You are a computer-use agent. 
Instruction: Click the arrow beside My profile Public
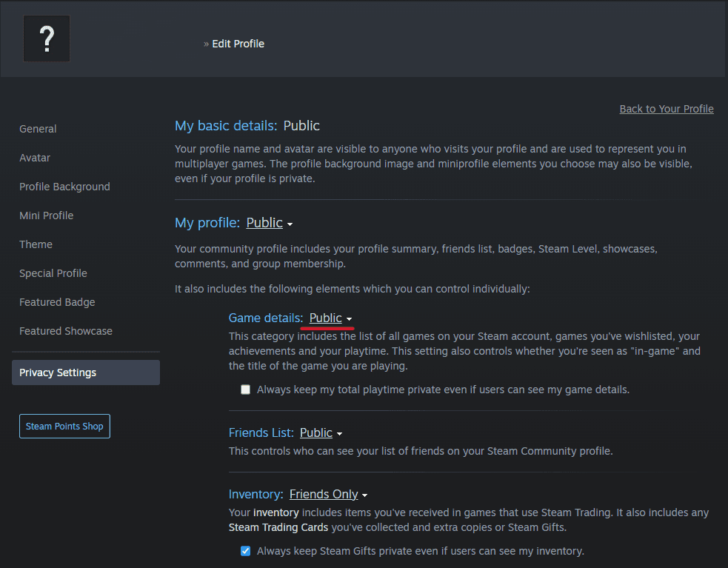(x=290, y=224)
